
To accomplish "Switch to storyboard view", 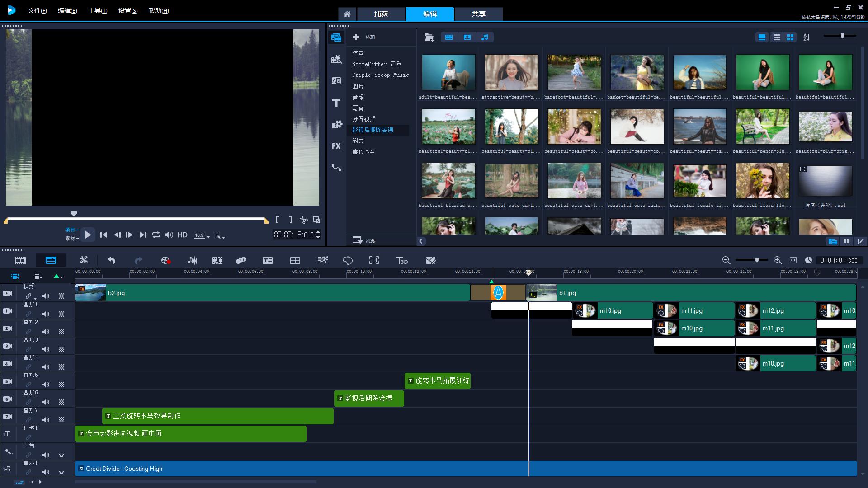I will point(20,260).
